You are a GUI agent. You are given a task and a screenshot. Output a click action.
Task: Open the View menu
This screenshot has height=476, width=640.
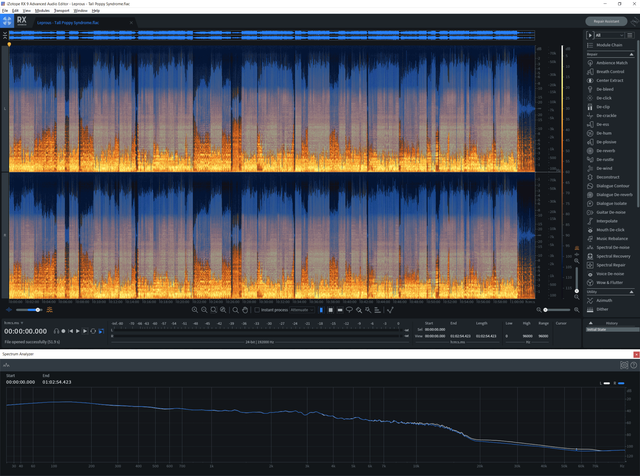click(27, 11)
